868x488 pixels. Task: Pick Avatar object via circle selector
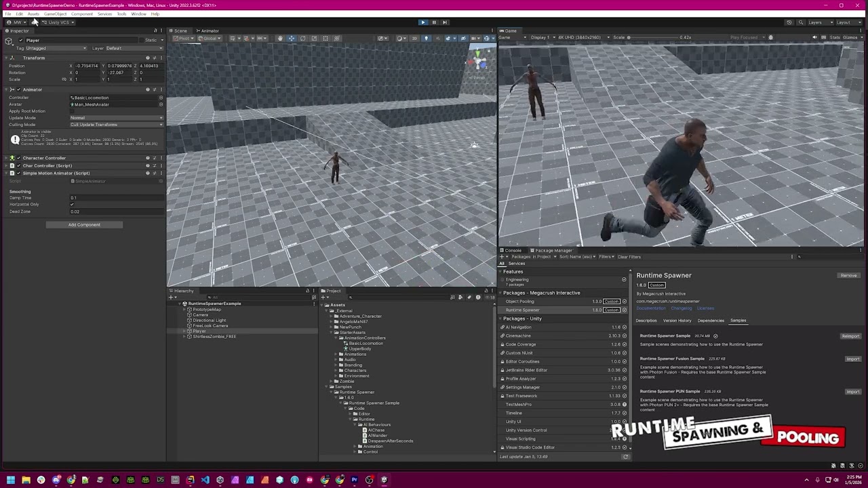pos(161,104)
